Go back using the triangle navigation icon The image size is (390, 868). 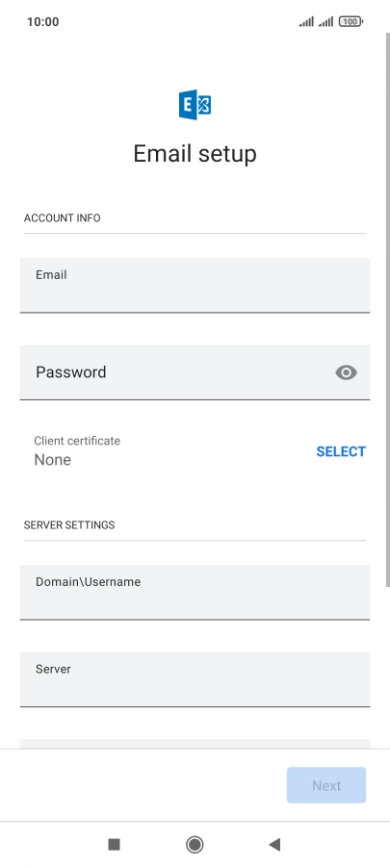[274, 844]
